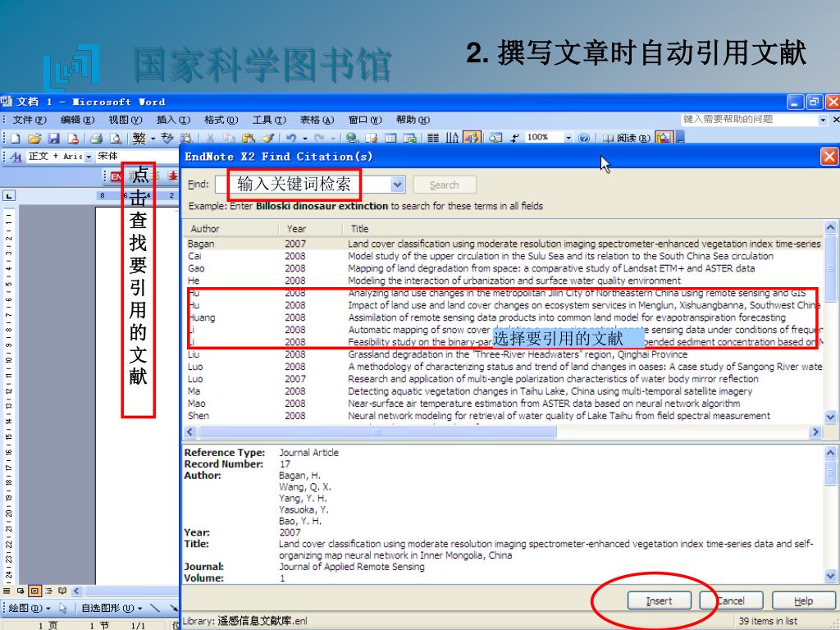This screenshot has height=630, width=840.
Task: Click the Select Objects arrow in drawing toolbar
Action: click(x=63, y=608)
